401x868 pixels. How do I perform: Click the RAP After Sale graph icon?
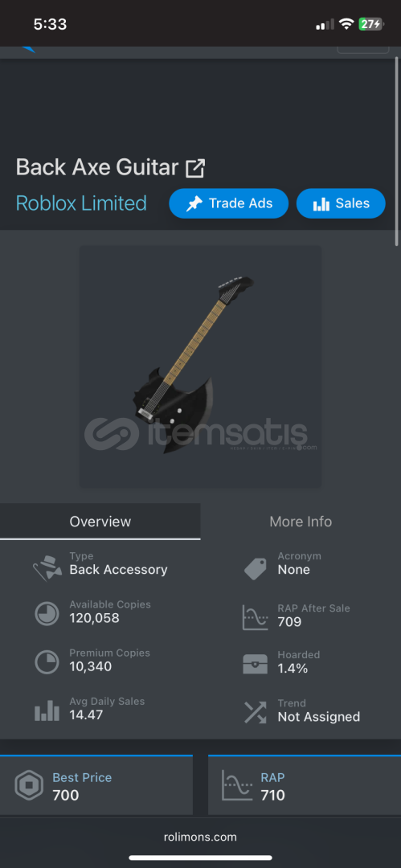pyautogui.click(x=256, y=617)
